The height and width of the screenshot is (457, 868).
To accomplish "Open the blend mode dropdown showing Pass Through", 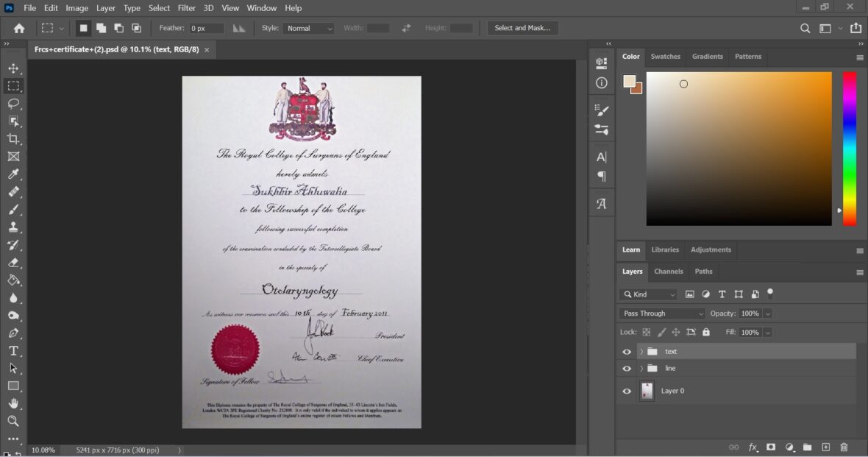I will click(660, 313).
